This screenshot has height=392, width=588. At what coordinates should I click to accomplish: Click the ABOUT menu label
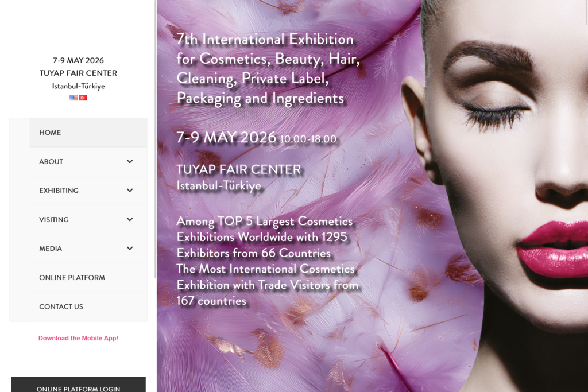point(51,162)
